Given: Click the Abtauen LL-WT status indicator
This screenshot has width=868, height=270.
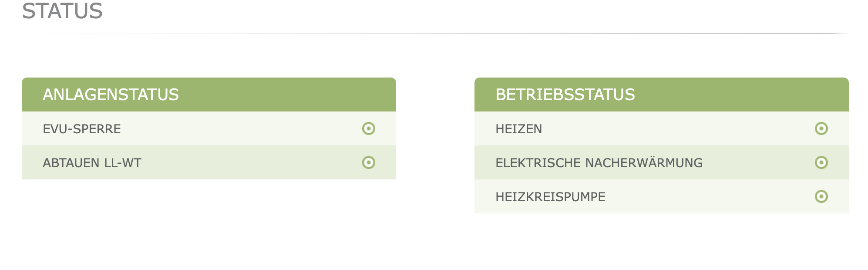Looking at the screenshot, I should pos(368,162).
